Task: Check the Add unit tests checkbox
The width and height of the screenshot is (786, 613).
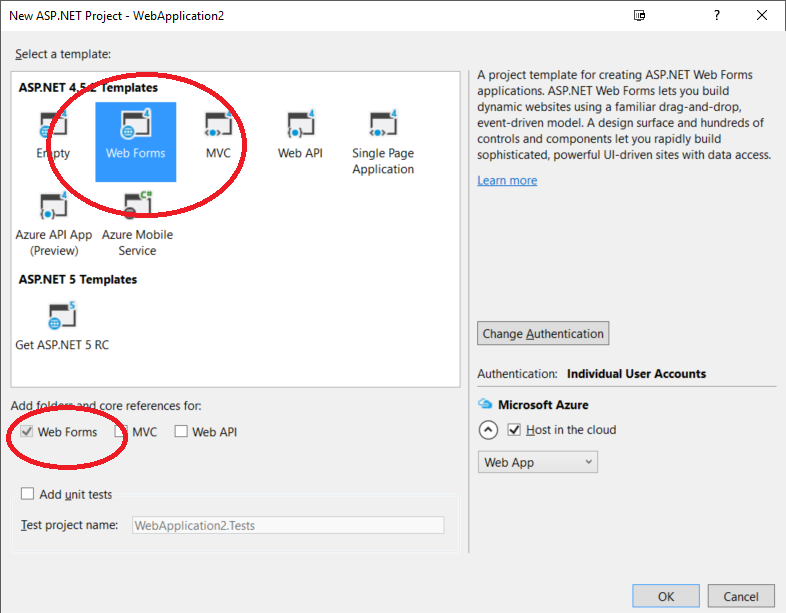Action: (x=27, y=494)
